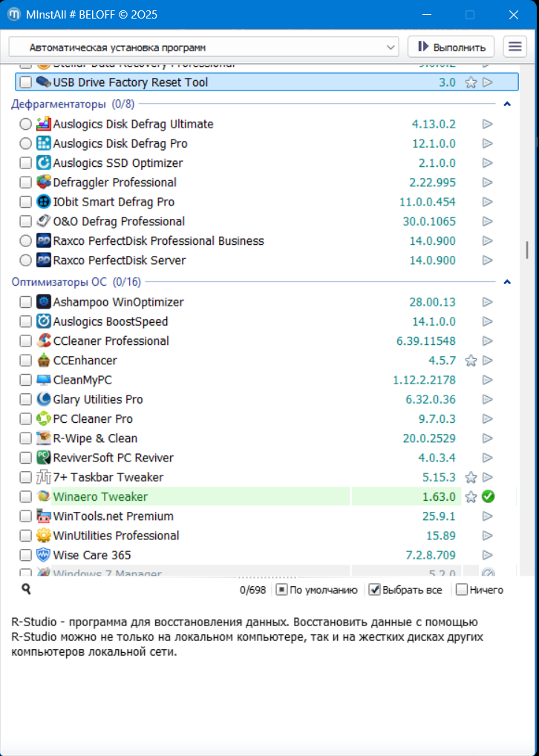Select the IObit Smart Defrag Pro entry
Screen dimensions: 539x756
114,202
